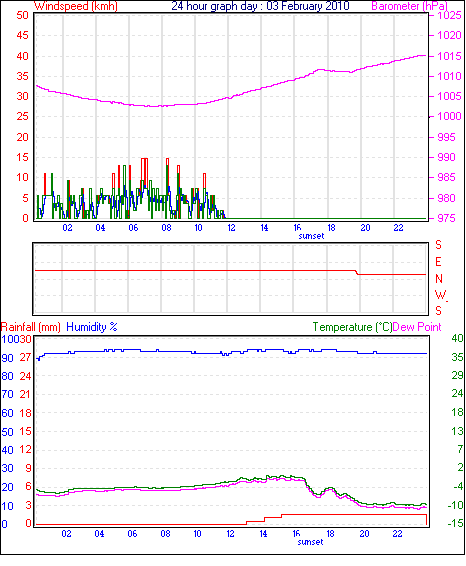Click the N wind direction label
This screenshot has width=466, height=566.
439,279
